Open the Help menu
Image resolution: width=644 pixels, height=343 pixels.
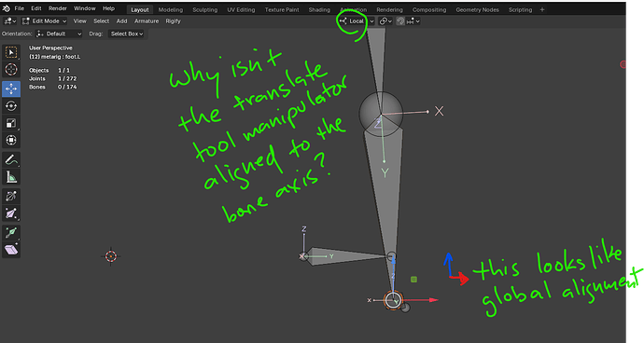click(108, 8)
